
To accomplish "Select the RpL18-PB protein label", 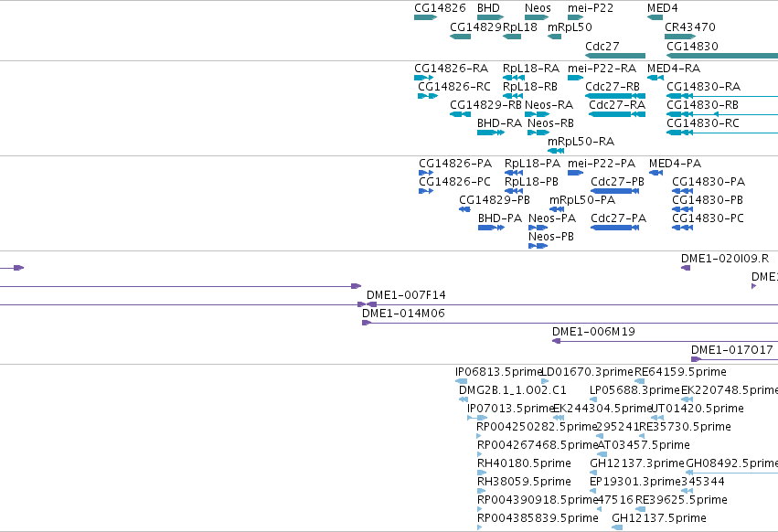I will (x=531, y=182).
